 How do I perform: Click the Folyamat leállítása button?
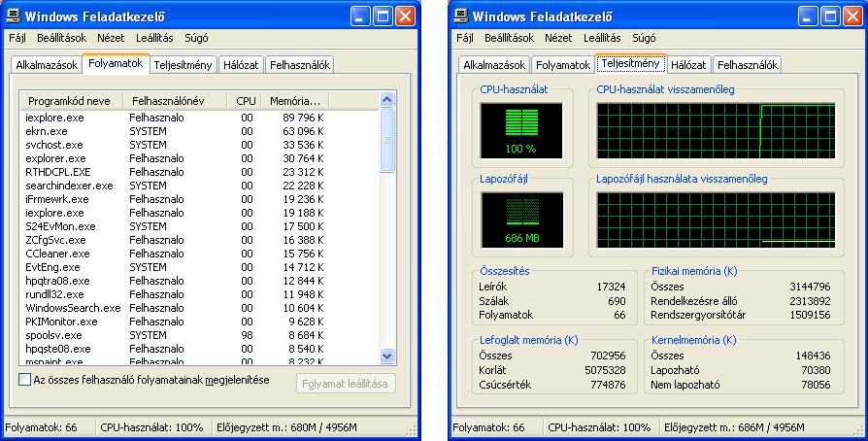(346, 384)
